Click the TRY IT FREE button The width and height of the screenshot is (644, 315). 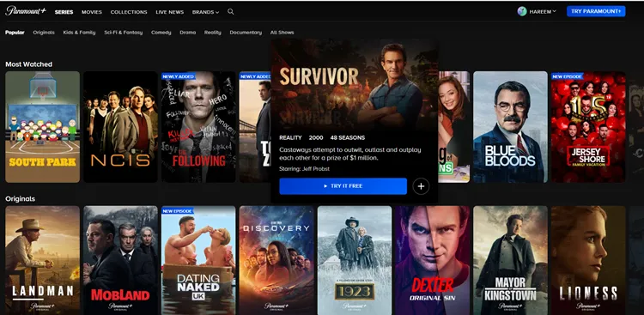343,186
